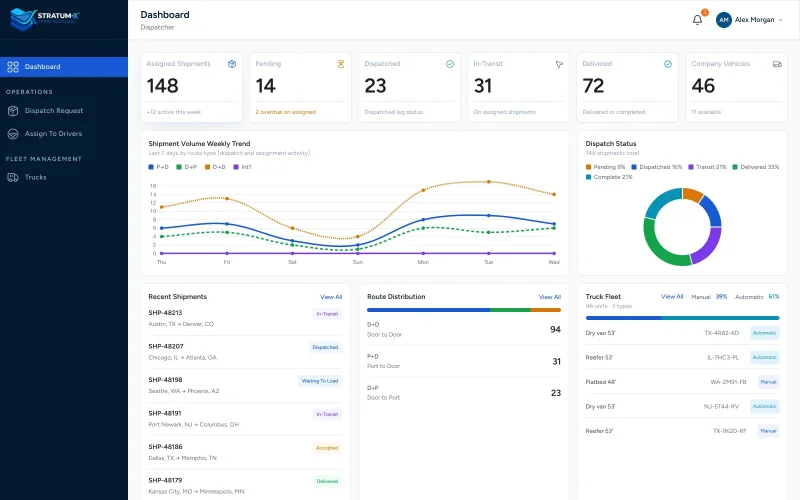Click the Assigned Shipments value 148
The width and height of the screenshot is (800, 500).
click(x=163, y=86)
